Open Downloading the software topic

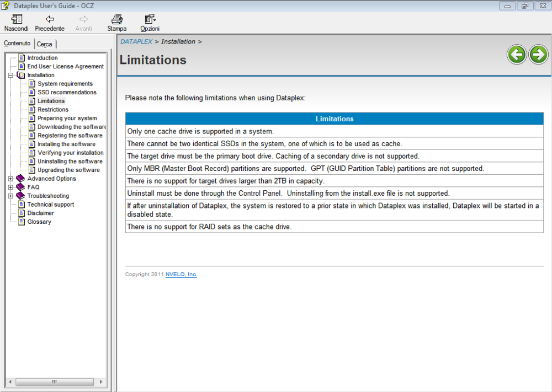[x=71, y=127]
